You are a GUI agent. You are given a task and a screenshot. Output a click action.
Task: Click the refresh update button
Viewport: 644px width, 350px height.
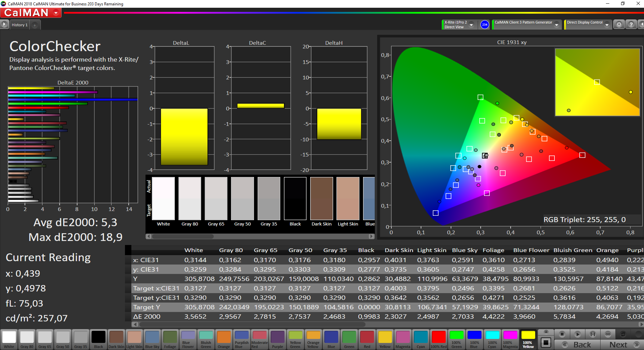point(623,334)
